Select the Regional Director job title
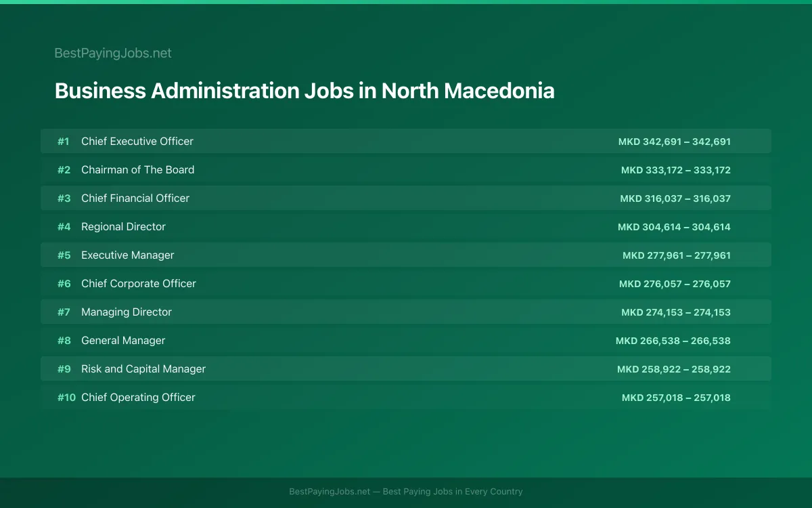The height and width of the screenshot is (508, 812). [123, 227]
